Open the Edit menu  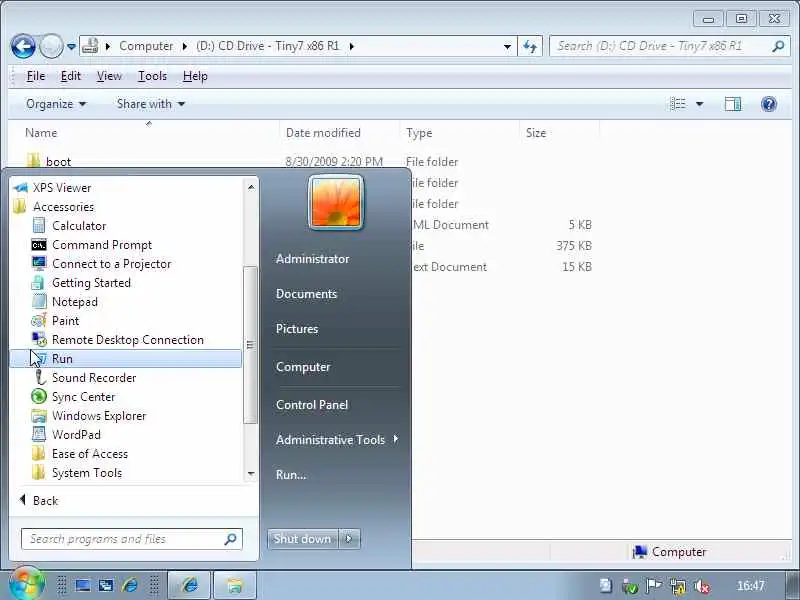coord(70,76)
